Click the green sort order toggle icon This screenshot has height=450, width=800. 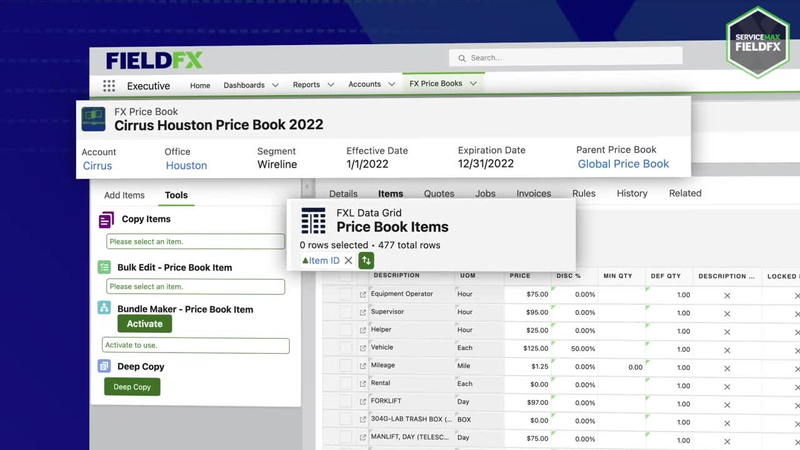[366, 260]
